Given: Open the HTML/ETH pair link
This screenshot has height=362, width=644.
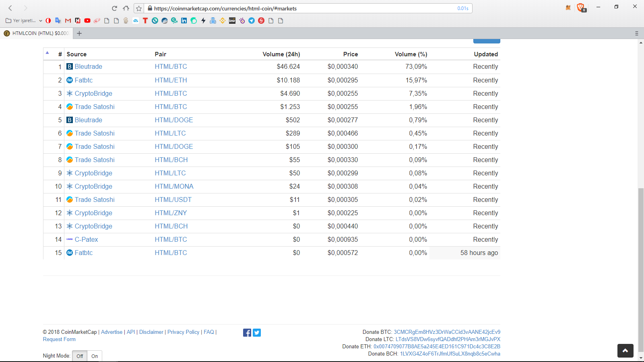Looking at the screenshot, I should coord(171,80).
